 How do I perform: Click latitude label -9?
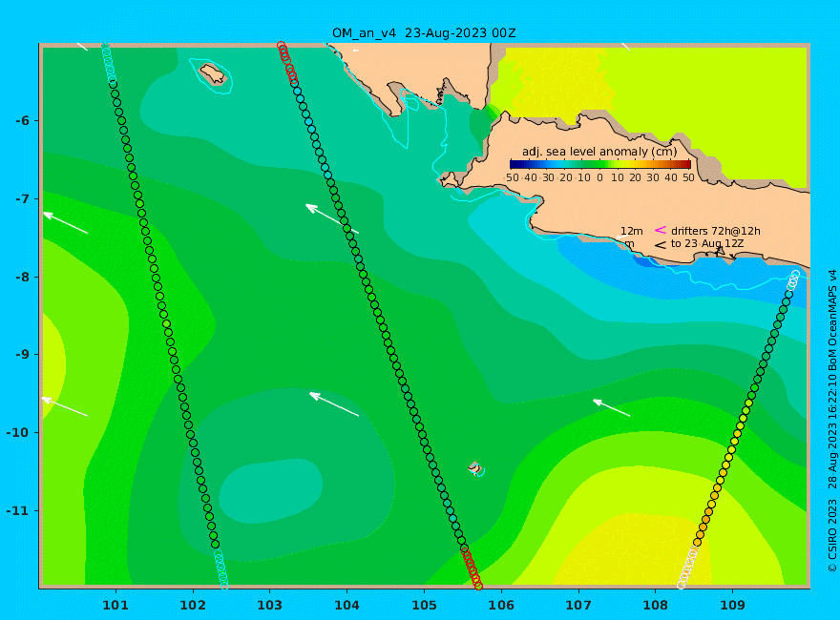pyautogui.click(x=23, y=355)
